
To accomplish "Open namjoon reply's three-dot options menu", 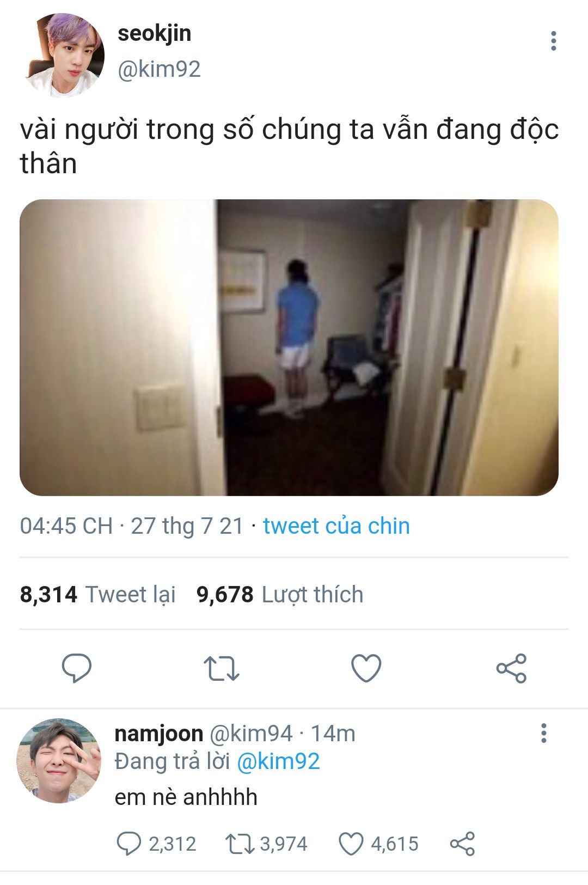I will coord(543,734).
